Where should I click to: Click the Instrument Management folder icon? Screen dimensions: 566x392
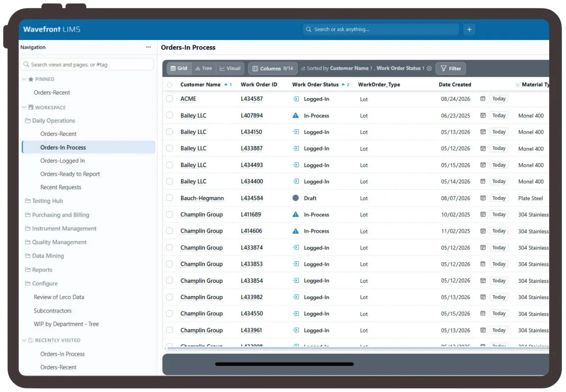(x=28, y=229)
